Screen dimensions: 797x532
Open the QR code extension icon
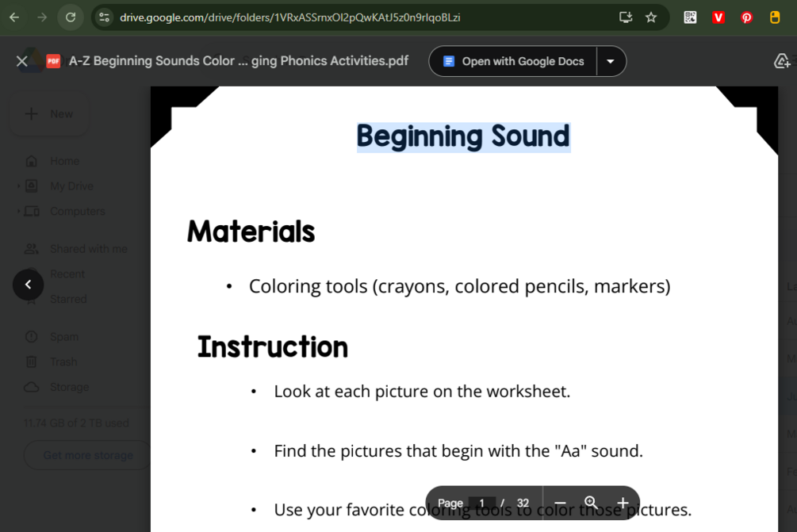[690, 17]
